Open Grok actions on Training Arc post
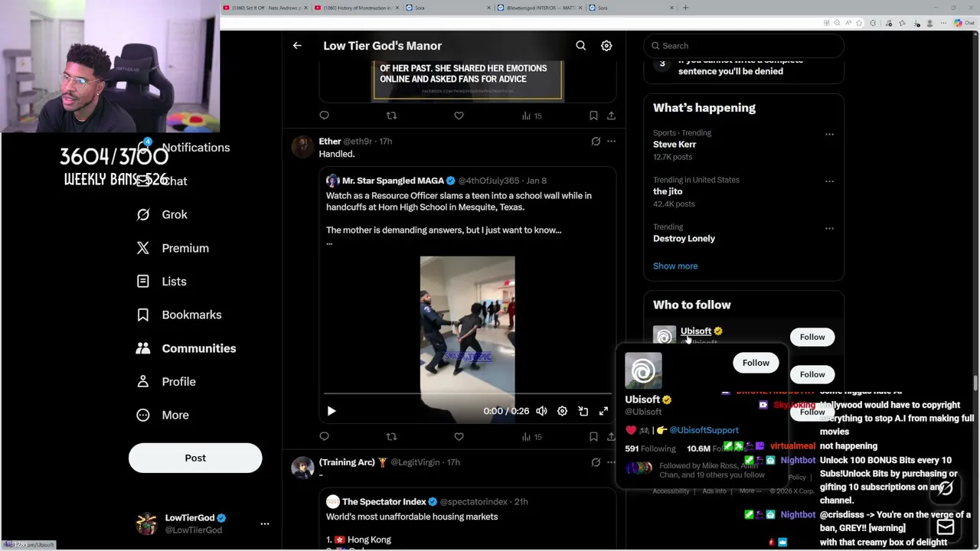The image size is (980, 551). 596,462
